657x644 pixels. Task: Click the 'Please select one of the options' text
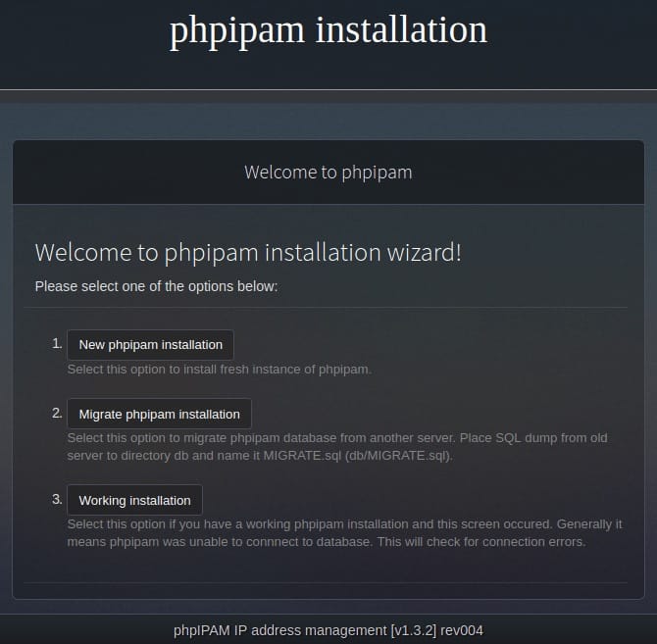(x=156, y=286)
